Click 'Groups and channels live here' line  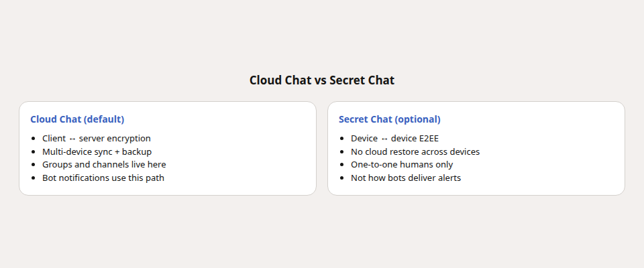click(104, 165)
